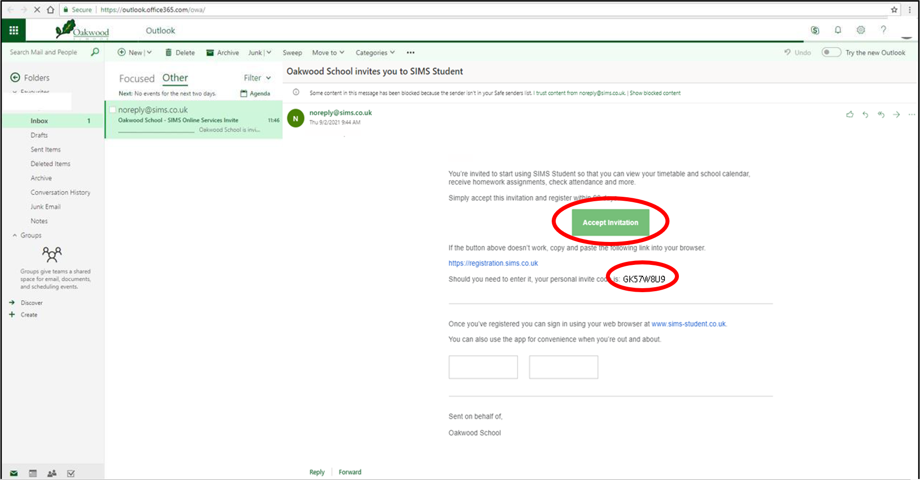Click the Groups people icon
920x480 pixels.
click(52, 254)
